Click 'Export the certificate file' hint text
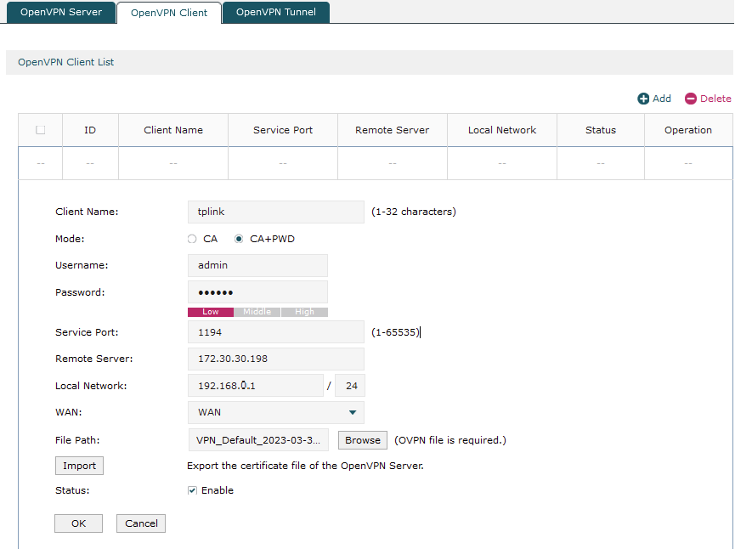The height and width of the screenshot is (560, 735). point(305,466)
